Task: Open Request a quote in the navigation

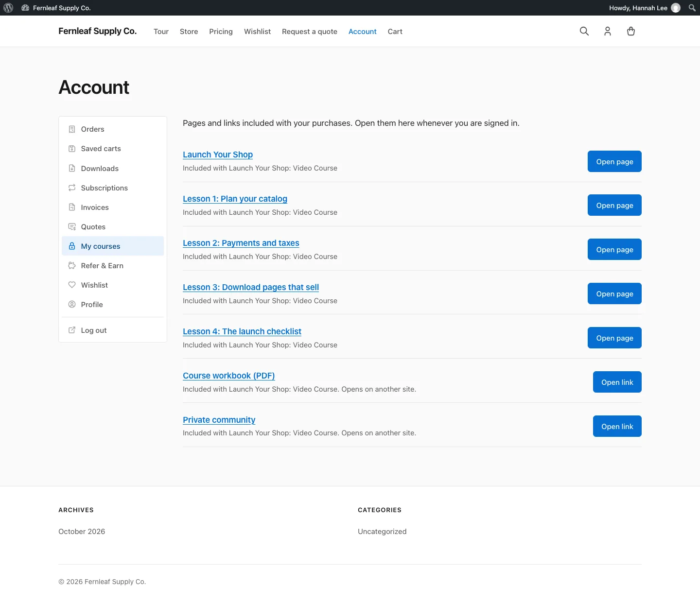Action: (x=310, y=32)
